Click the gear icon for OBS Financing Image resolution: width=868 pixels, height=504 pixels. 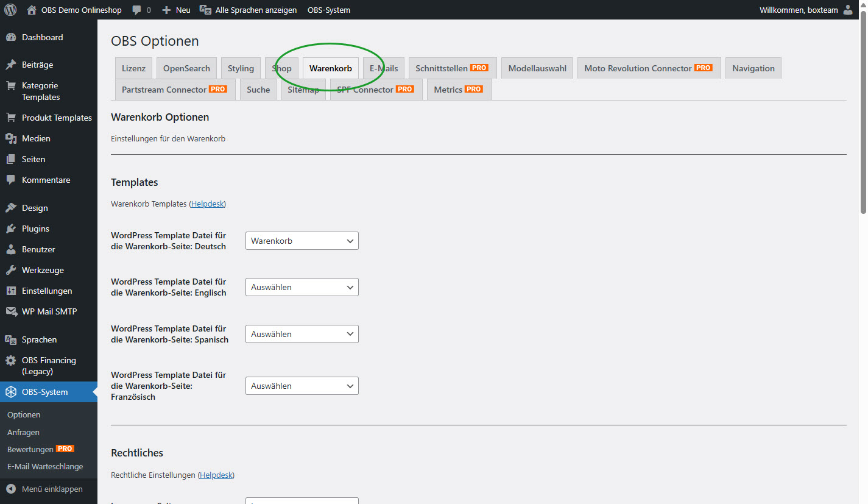click(11, 360)
